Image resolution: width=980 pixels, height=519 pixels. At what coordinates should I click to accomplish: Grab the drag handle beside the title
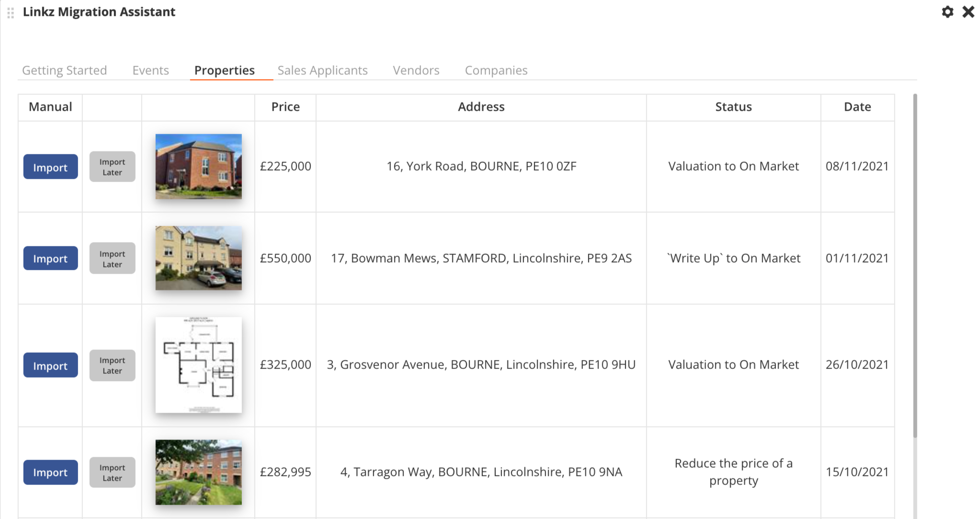11,13
